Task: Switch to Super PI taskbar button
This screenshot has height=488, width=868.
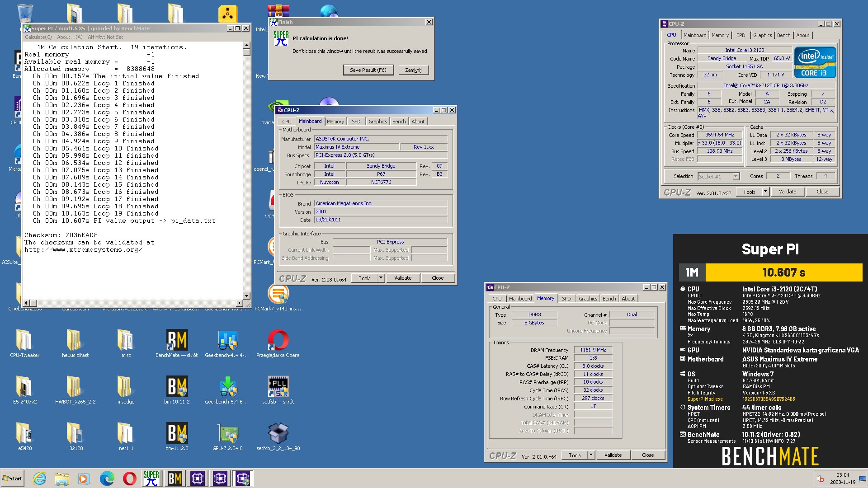Action: (151, 479)
